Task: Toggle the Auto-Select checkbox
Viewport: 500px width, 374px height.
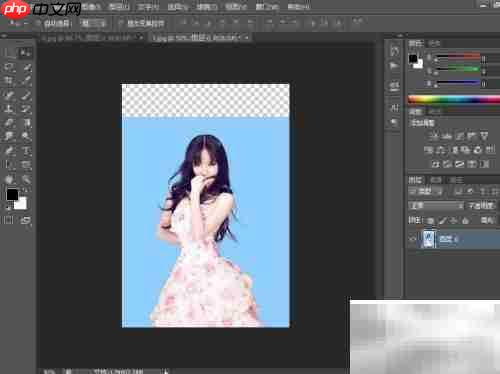Action: point(38,23)
